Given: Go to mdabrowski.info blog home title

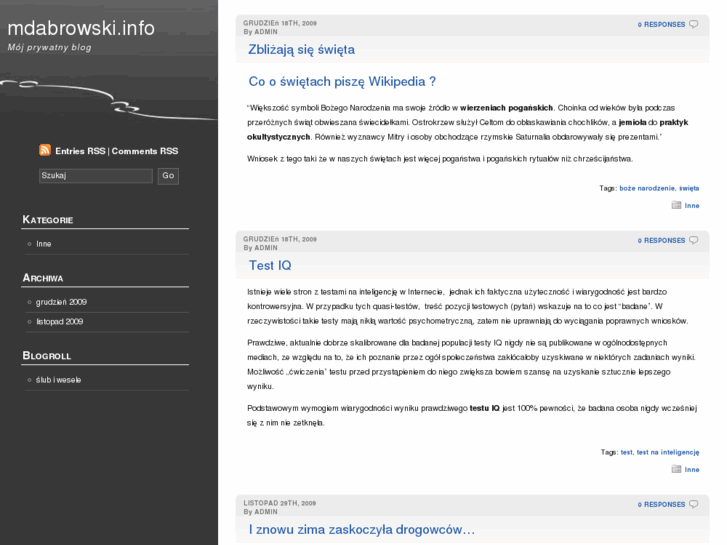Looking at the screenshot, I should 81,28.
